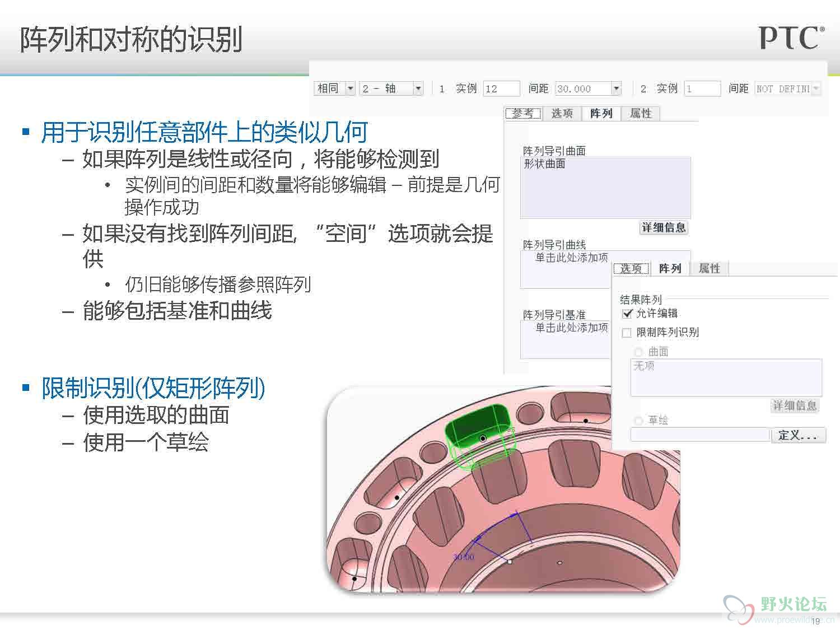Click the 定义... button
840x630 pixels.
click(x=798, y=435)
